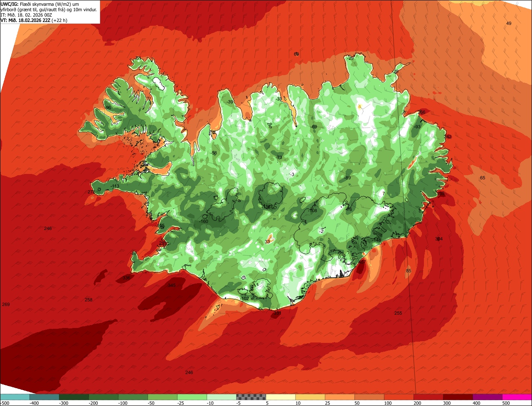Select the '258' value over the sea

(89, 300)
